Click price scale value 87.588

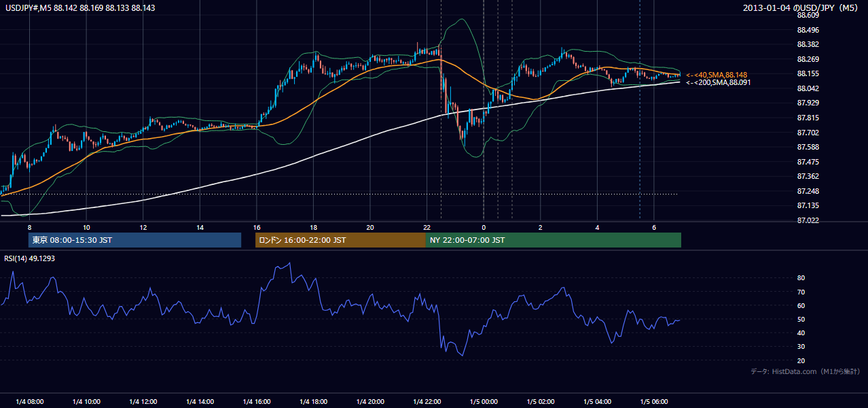pos(807,147)
